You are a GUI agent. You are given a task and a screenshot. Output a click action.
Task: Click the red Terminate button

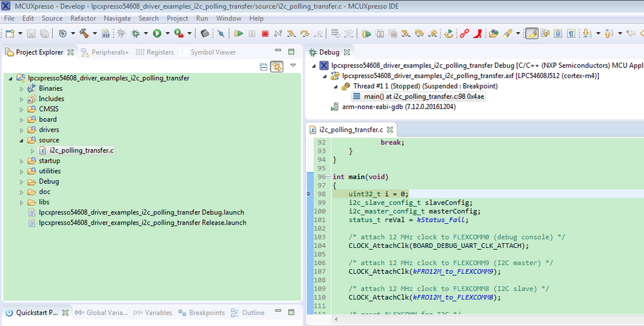[265, 34]
